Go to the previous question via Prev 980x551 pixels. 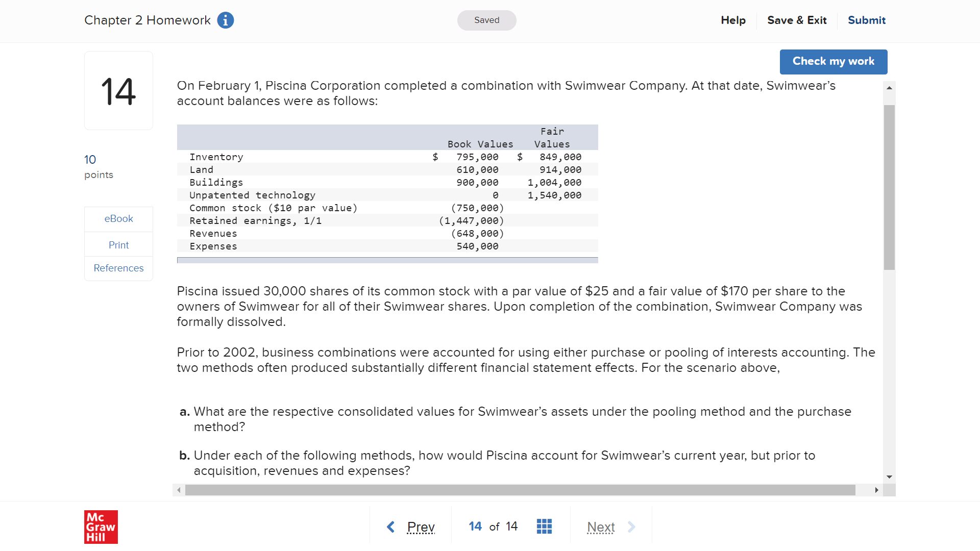point(421,527)
